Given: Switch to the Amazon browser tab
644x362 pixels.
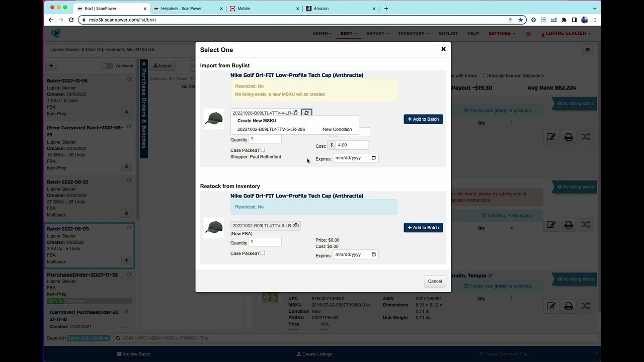Looking at the screenshot, I should [340, 9].
